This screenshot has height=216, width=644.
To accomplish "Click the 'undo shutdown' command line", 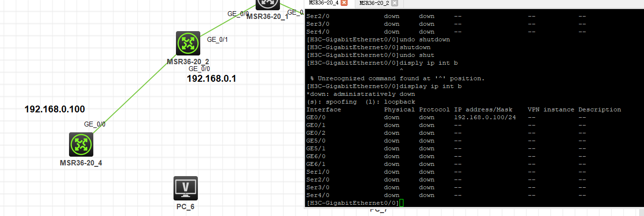I will (378, 39).
